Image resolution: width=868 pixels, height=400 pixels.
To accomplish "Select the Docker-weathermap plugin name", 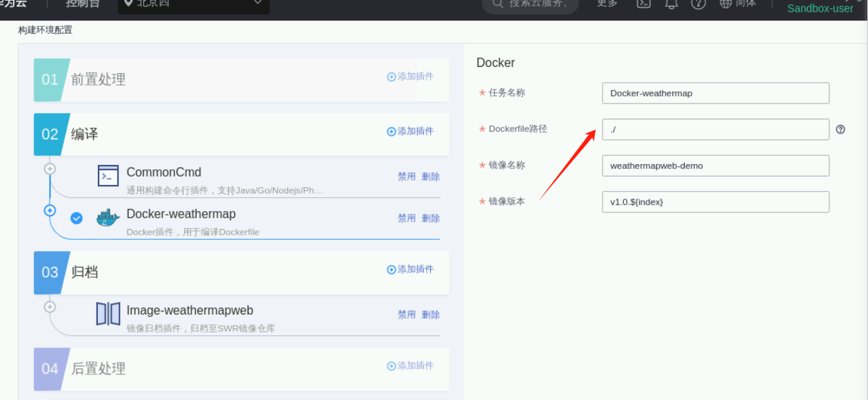I will (181, 214).
